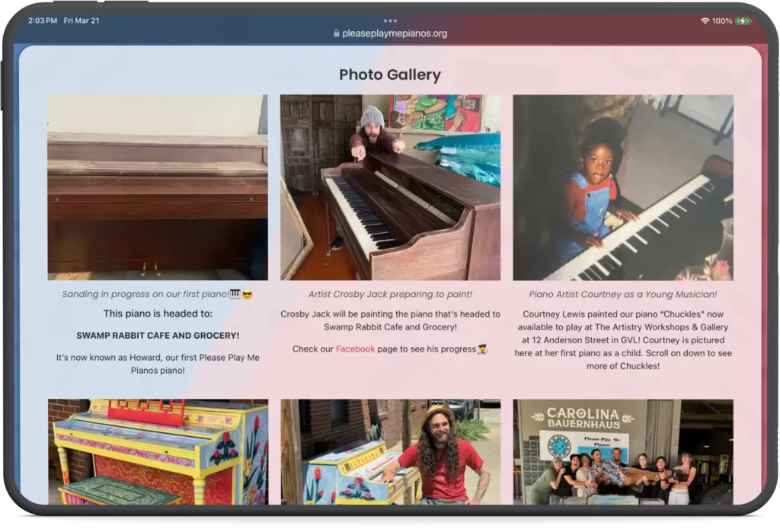
Task: Open young Courtney's piano photo
Action: pyautogui.click(x=623, y=189)
